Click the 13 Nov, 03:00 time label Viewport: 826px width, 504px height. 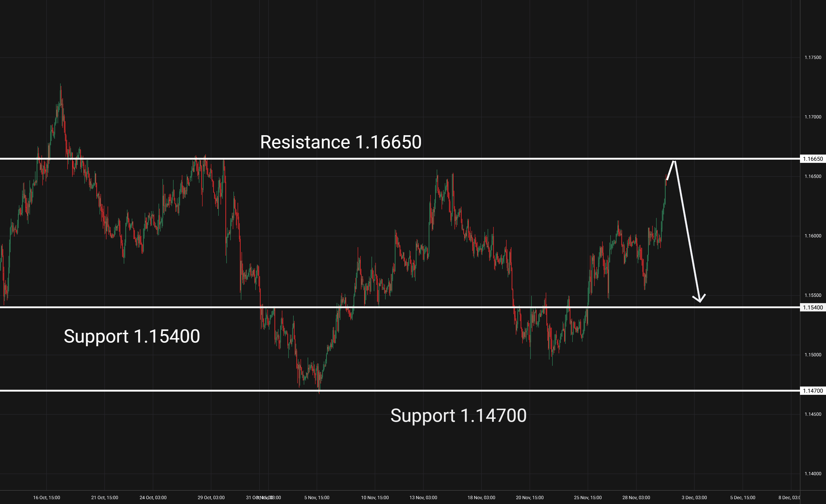point(423,498)
